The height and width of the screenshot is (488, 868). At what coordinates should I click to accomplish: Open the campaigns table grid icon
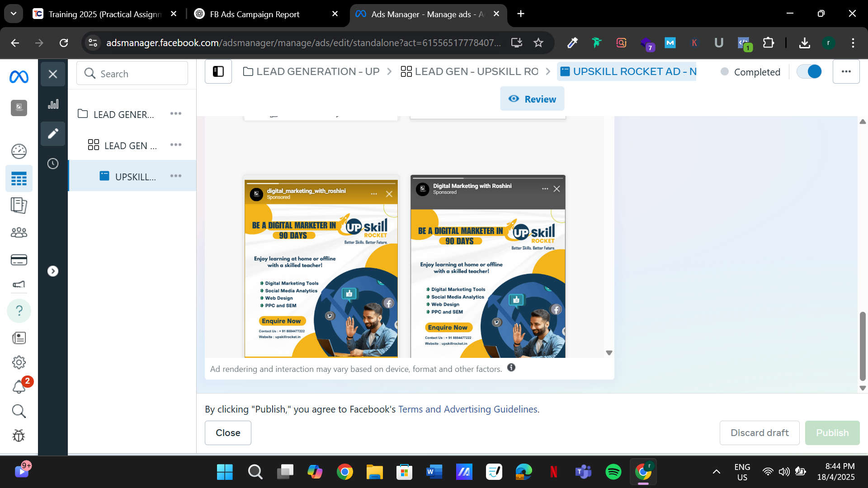(19, 179)
